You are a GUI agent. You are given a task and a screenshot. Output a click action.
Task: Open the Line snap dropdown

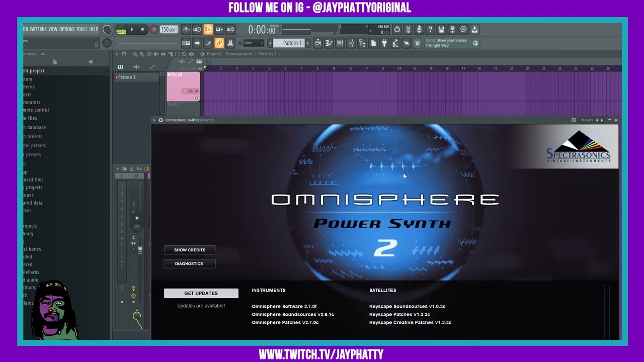point(254,43)
